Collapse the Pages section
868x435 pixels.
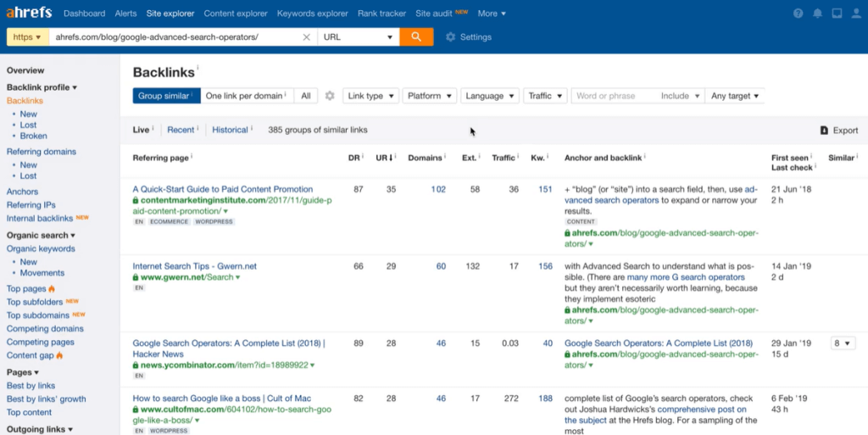click(23, 372)
